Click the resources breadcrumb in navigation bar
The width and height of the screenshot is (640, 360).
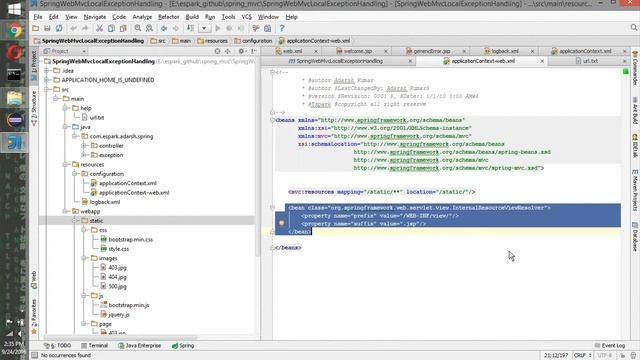click(x=212, y=41)
